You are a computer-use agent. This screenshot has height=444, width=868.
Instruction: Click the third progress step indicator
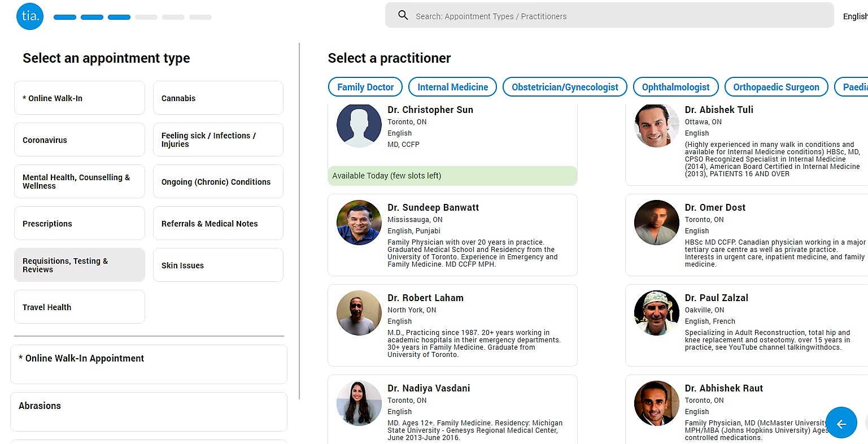(119, 18)
